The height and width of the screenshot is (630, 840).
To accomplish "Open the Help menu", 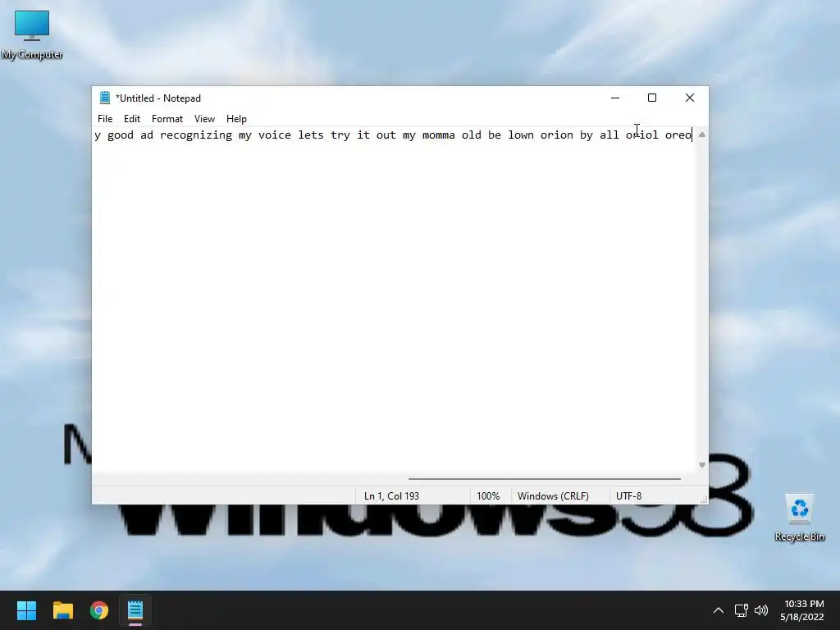I will pos(236,119).
